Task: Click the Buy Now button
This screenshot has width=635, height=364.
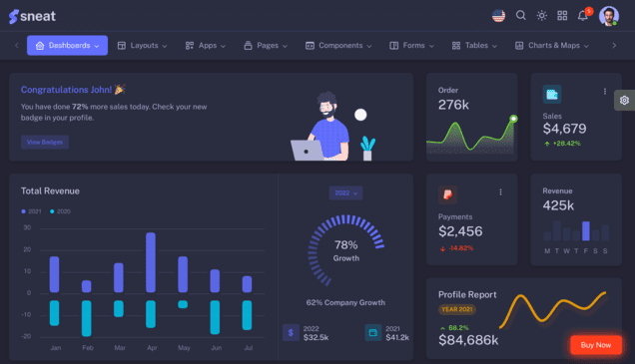Action: pyautogui.click(x=596, y=345)
